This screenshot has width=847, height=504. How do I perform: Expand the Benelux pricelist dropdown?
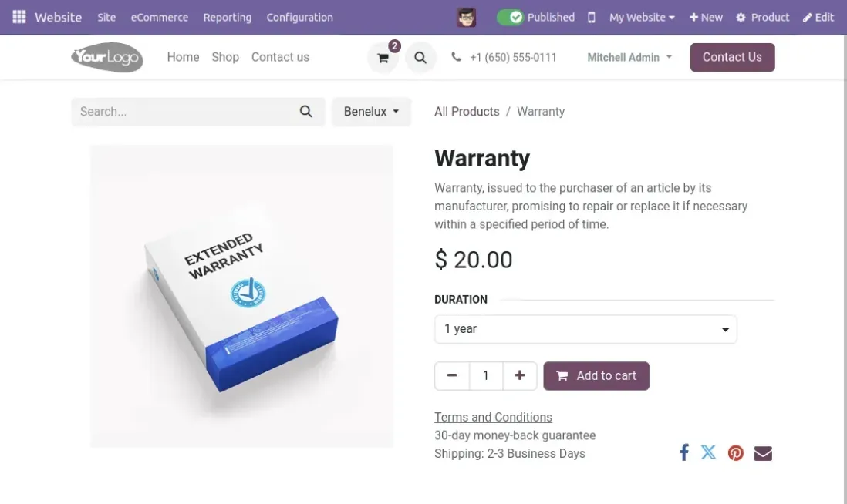pos(371,112)
